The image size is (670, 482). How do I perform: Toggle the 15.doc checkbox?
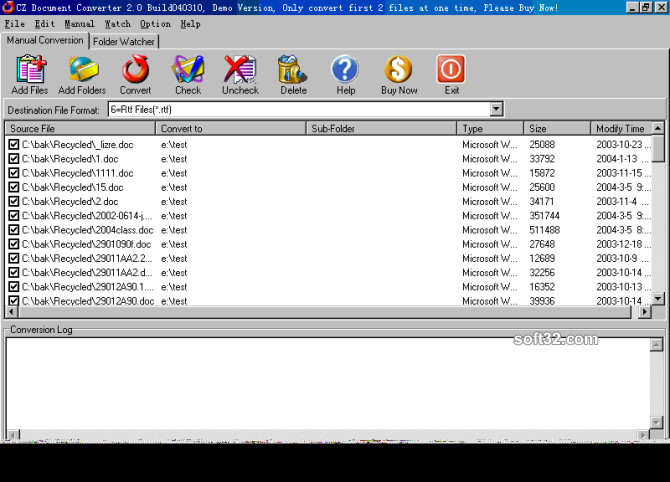tap(14, 187)
